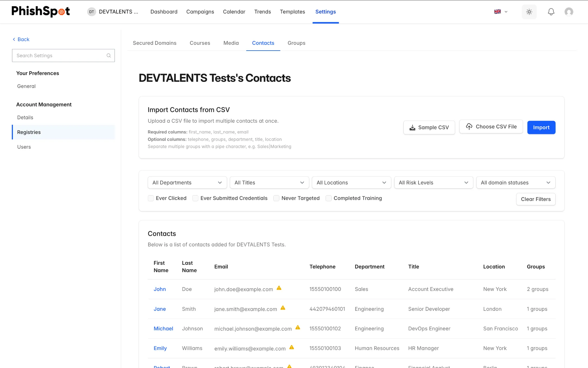Click the Back chevron arrow icon
The image size is (588, 368).
(x=14, y=39)
